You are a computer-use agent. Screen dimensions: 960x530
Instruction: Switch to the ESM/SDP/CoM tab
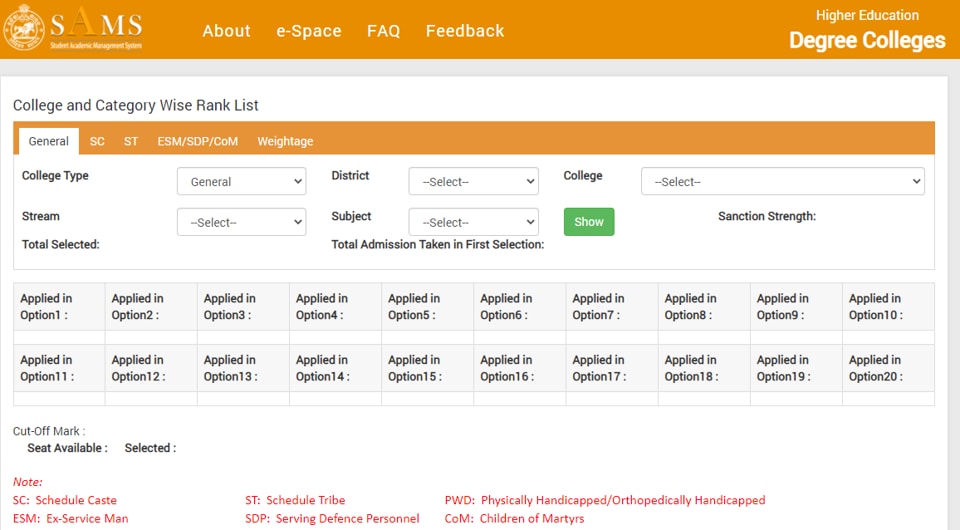197,141
